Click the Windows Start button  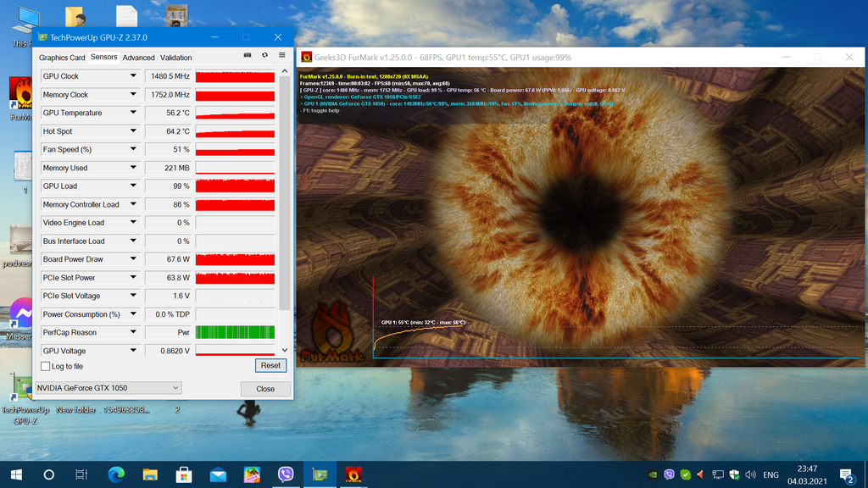(16, 474)
